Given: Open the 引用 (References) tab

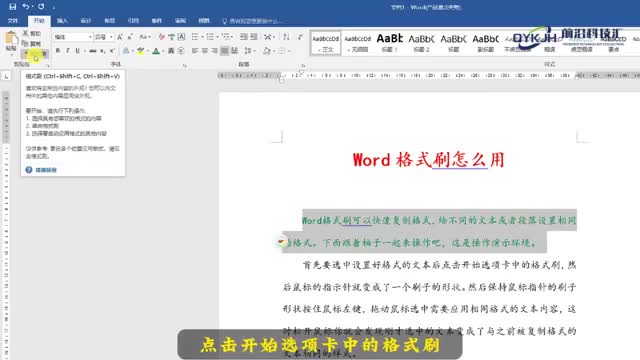Looking at the screenshot, I should 133,20.
